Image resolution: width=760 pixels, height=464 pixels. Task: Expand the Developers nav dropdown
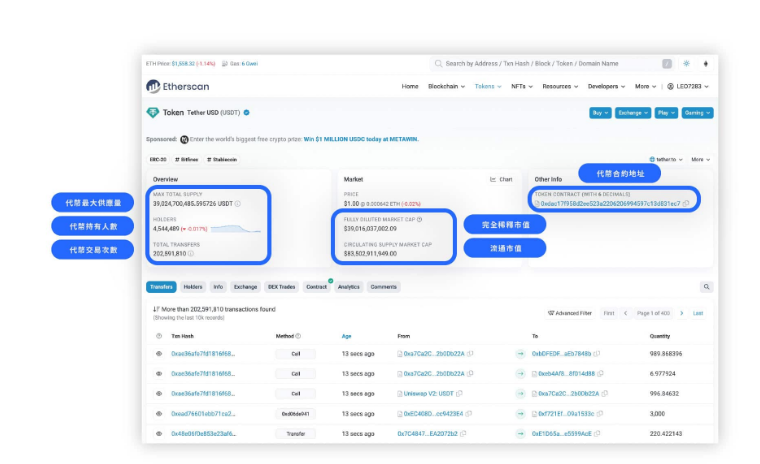pyautogui.click(x=606, y=86)
